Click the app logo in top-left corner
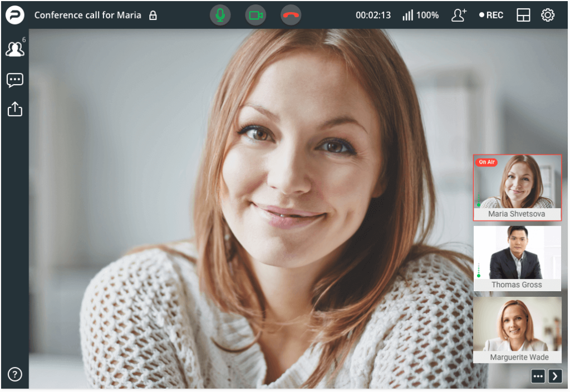This screenshot has height=392, width=570. coord(14,15)
